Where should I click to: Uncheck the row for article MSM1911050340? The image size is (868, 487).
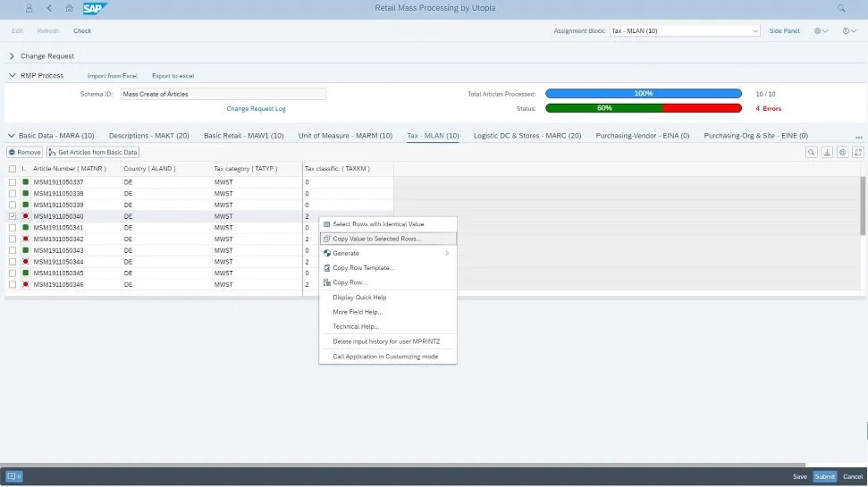(x=13, y=216)
